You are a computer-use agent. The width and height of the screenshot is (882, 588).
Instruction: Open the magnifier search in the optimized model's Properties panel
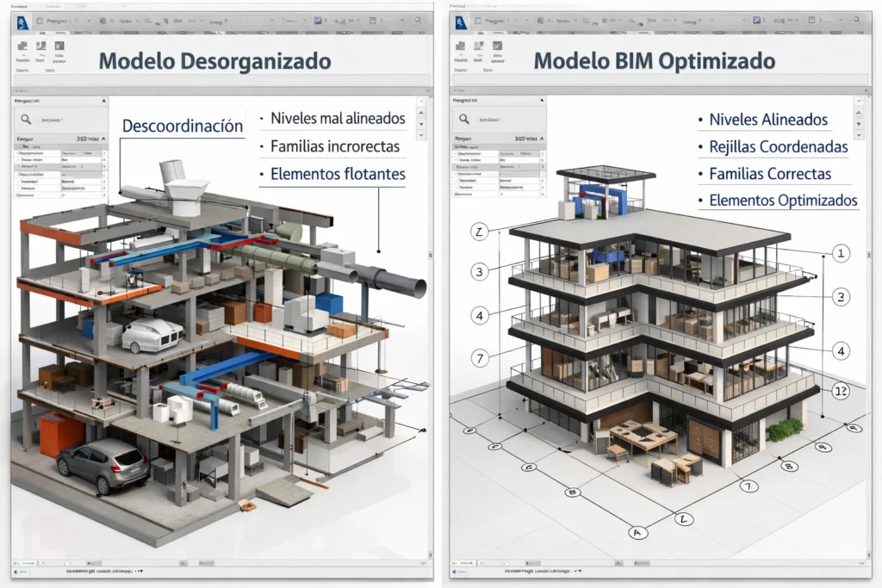(463, 120)
